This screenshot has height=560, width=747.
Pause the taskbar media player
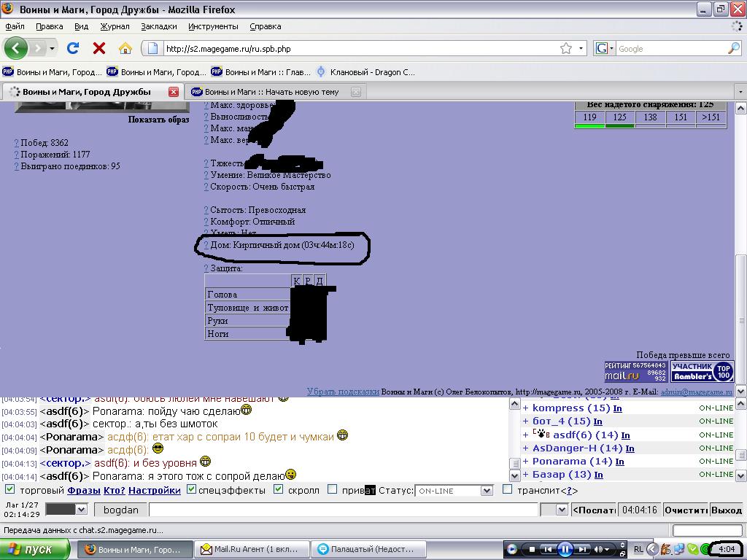pyautogui.click(x=565, y=550)
